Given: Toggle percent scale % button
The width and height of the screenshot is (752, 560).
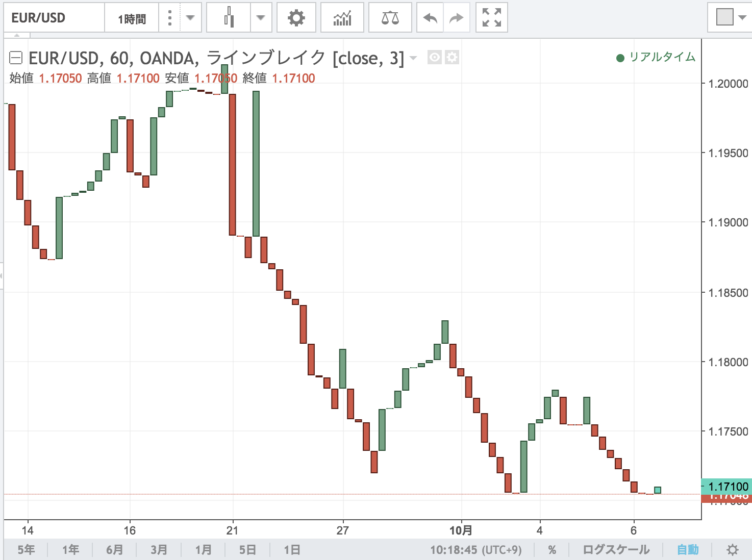Looking at the screenshot, I should [552, 550].
